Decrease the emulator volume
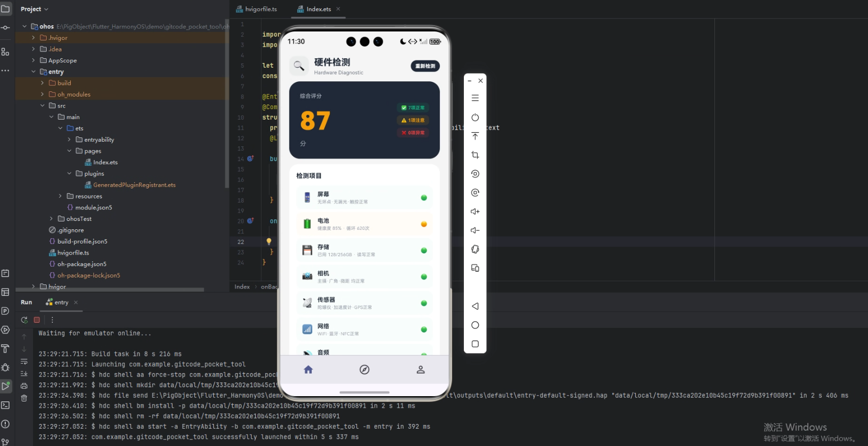The height and width of the screenshot is (446, 868). (x=475, y=230)
